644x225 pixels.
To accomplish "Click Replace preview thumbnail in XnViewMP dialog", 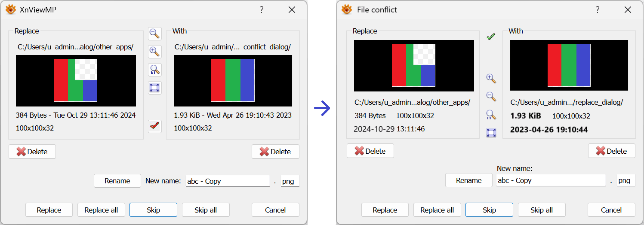I will click(76, 81).
